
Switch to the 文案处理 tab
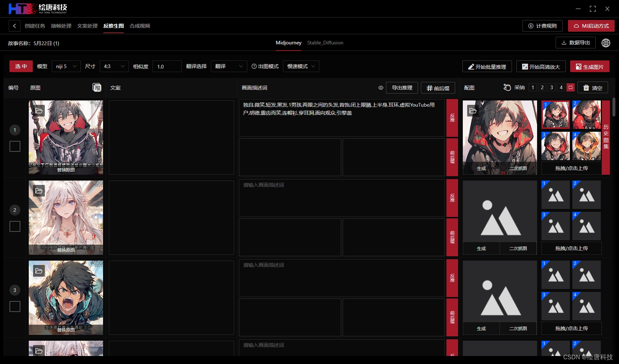(87, 26)
